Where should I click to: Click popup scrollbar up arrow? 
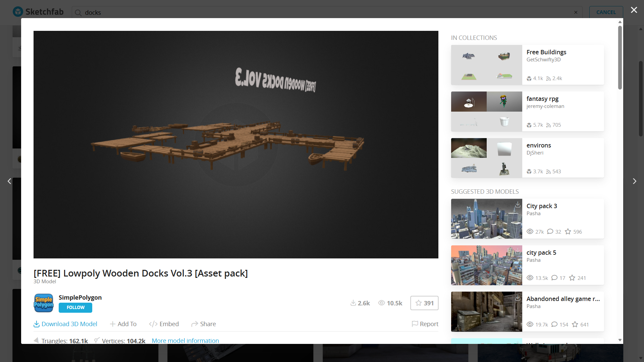(x=620, y=22)
